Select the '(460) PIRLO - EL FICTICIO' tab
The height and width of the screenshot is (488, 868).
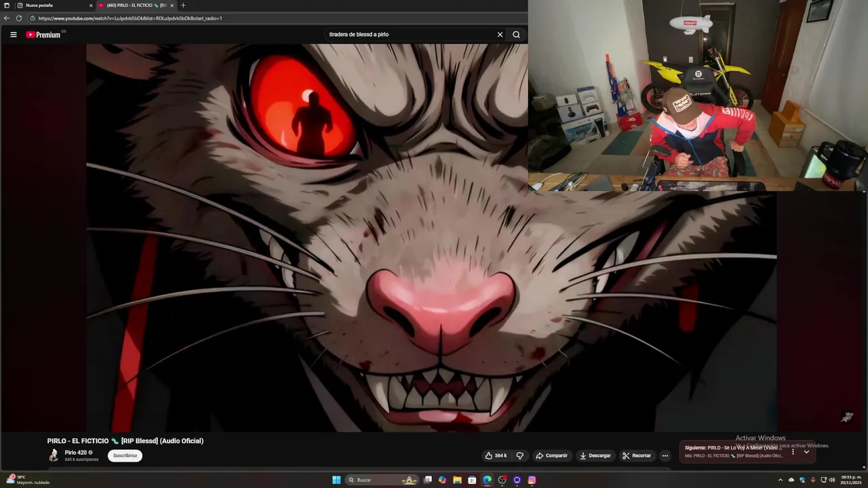136,5
